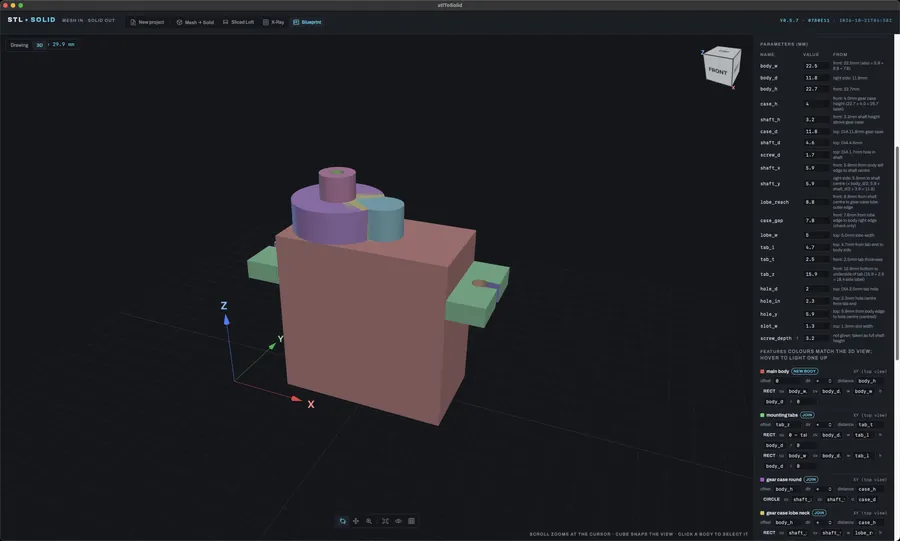This screenshot has height=541, width=900.
Task: Edit mounting tabs distance field tab_t
Action: pos(871,425)
